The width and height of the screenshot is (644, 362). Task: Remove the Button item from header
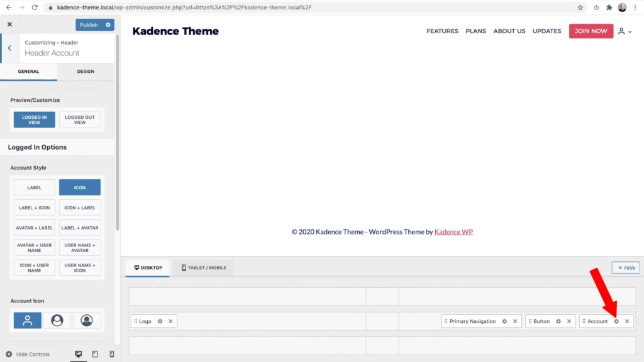pyautogui.click(x=569, y=321)
